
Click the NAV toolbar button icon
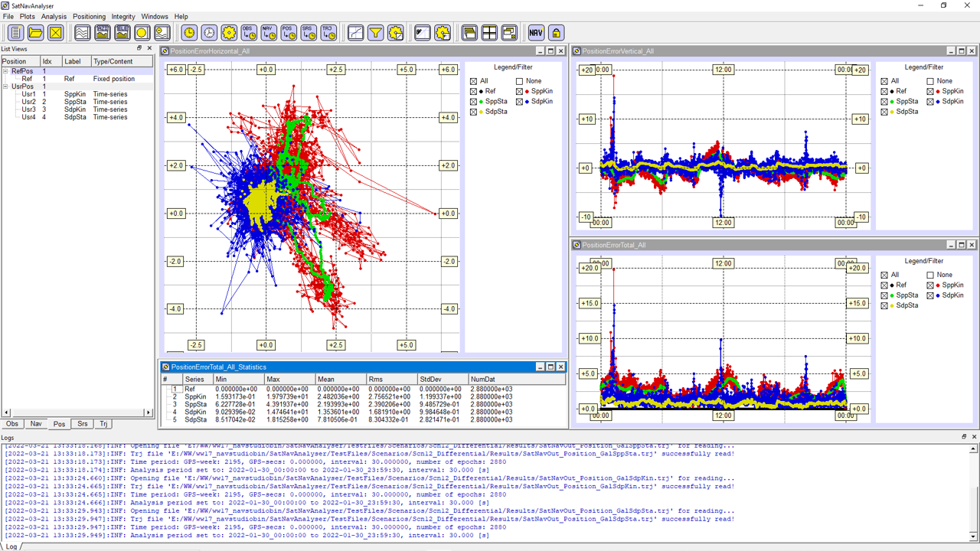pos(536,32)
